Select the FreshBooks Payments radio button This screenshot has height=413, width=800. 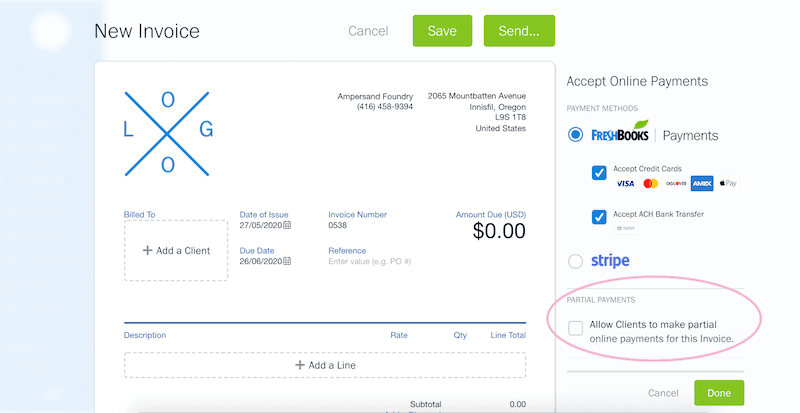[x=575, y=135]
